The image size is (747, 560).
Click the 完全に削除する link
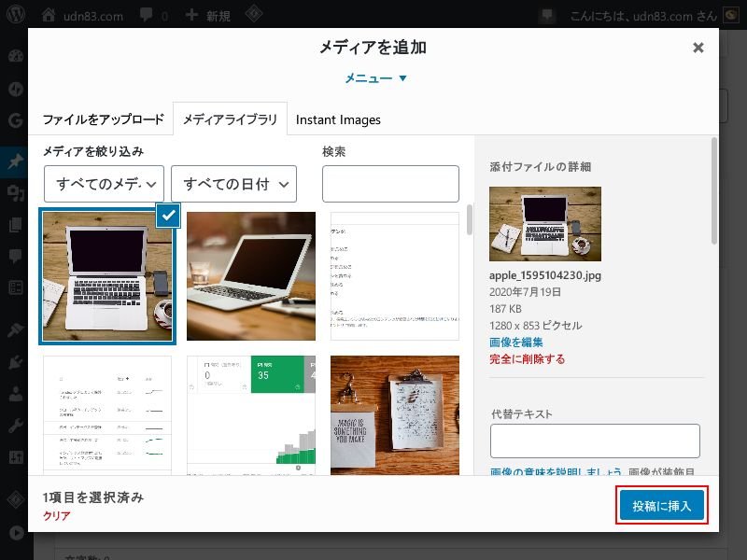[527, 359]
